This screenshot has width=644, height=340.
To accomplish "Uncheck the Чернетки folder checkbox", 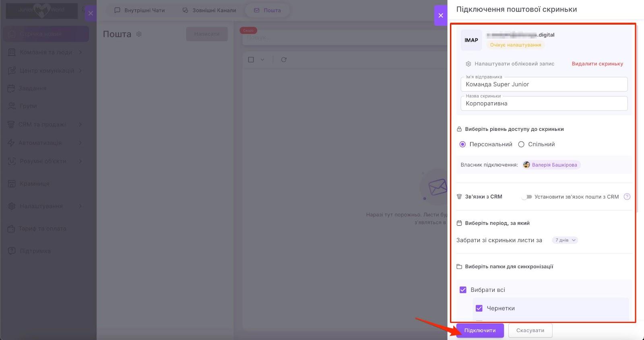I will (479, 308).
